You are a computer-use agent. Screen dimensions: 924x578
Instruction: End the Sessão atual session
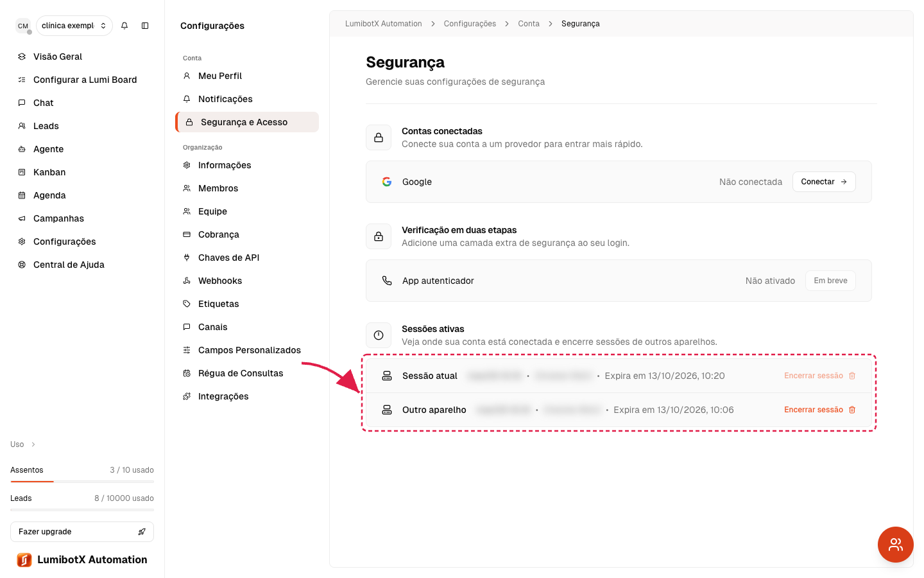(819, 376)
